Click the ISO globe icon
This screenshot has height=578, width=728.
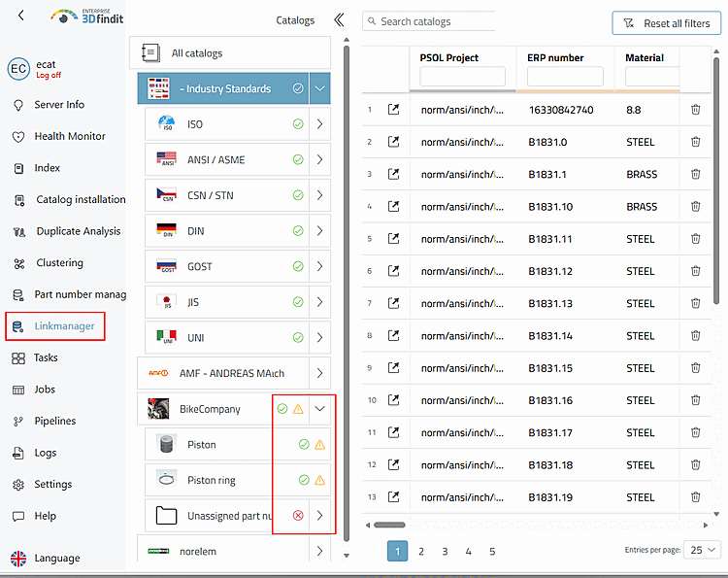coord(166,123)
